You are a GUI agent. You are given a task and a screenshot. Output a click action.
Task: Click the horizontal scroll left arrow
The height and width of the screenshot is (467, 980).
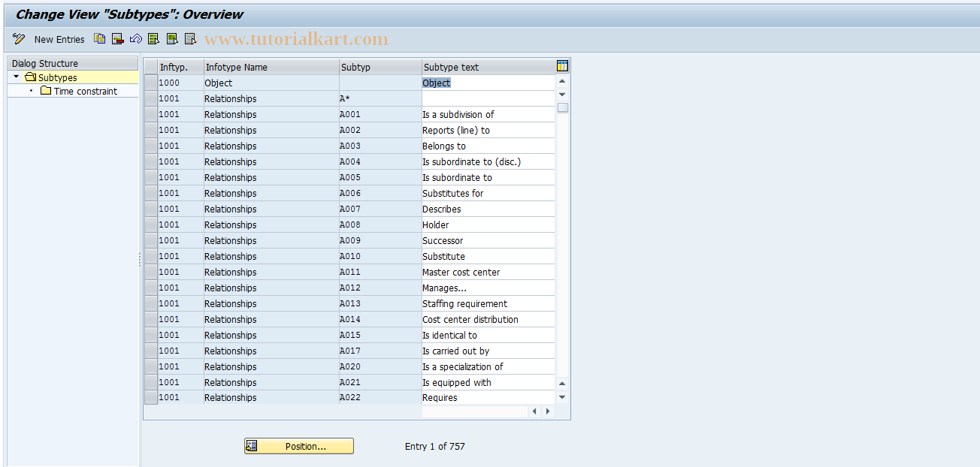tap(534, 411)
